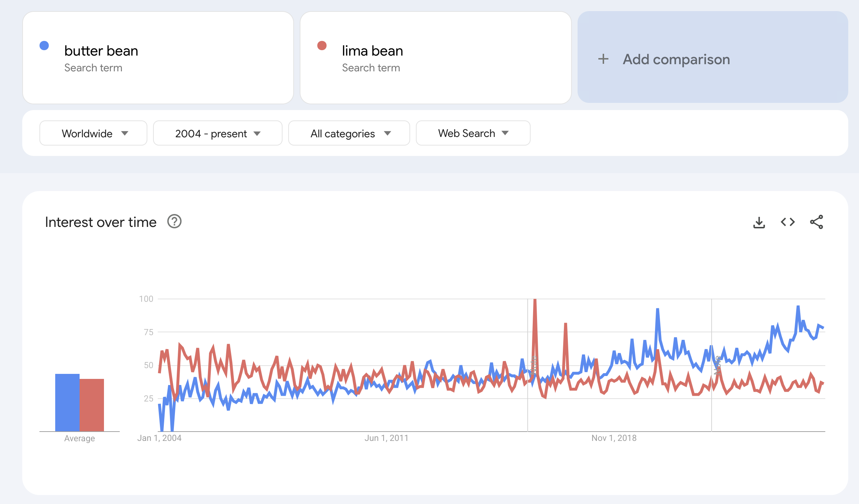The image size is (859, 504).
Task: Click the Nov 1, 2018 axis label
Action: coord(614,438)
